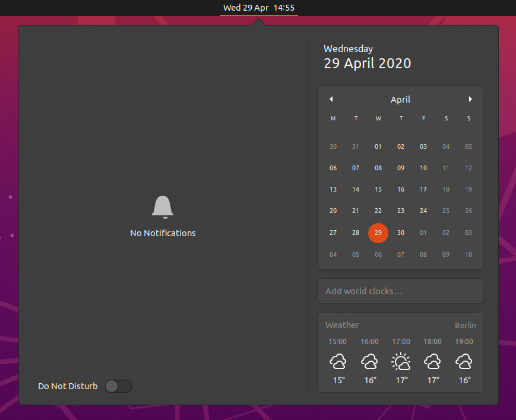
Task: Select Saturday April 18
Action: point(446,189)
